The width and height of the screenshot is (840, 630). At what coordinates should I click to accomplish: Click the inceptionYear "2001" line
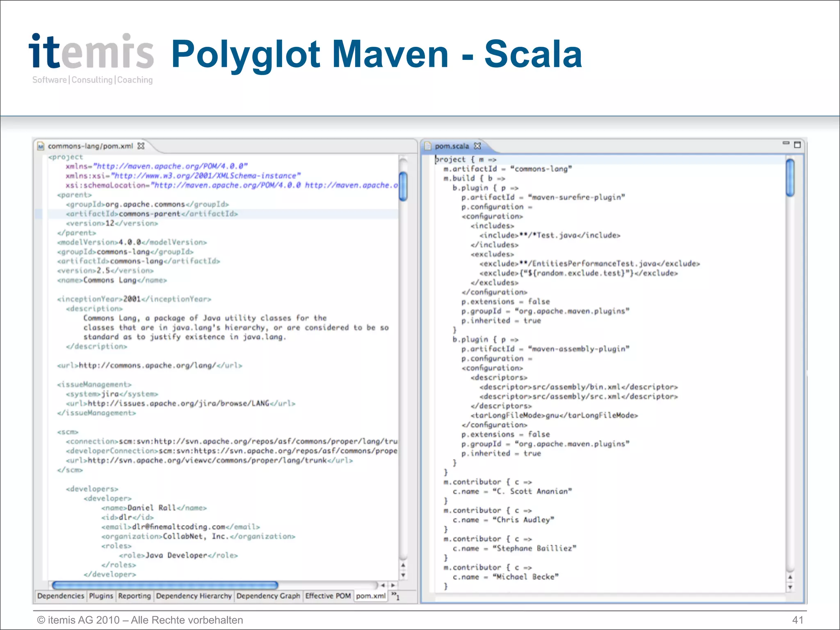click(134, 299)
